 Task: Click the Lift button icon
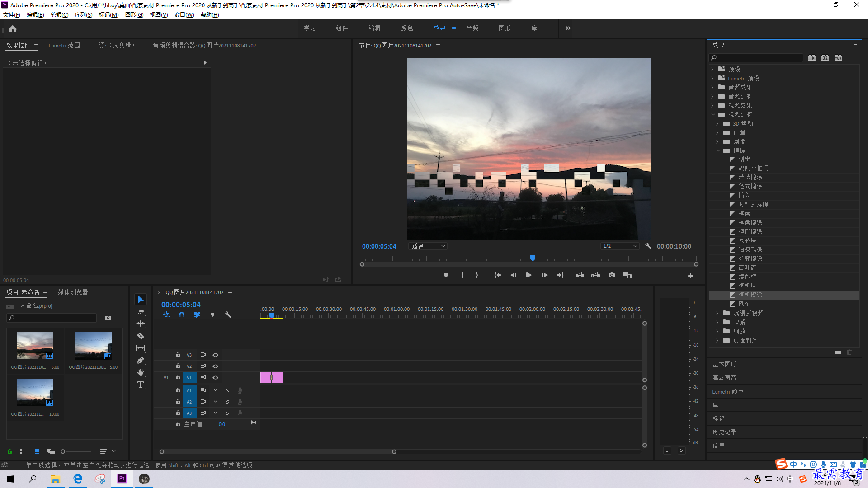tap(580, 275)
